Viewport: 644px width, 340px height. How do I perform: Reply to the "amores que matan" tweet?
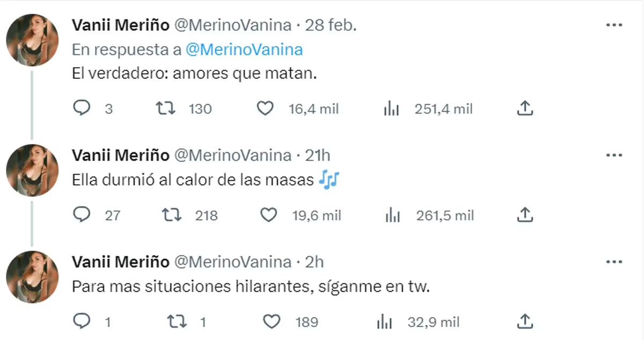pos(82,108)
